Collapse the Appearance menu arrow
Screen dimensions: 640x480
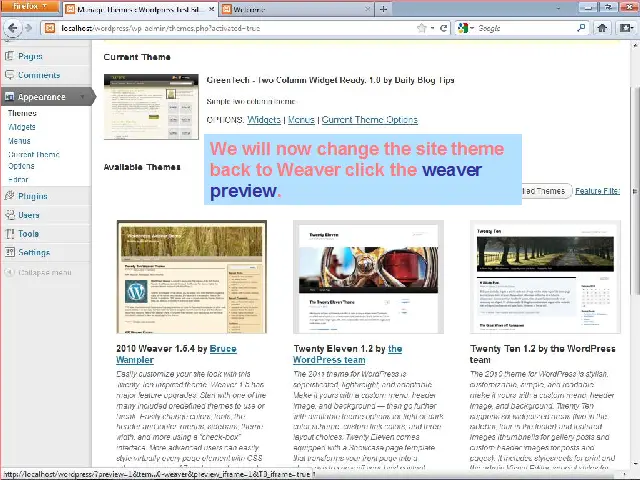[x=84, y=97]
